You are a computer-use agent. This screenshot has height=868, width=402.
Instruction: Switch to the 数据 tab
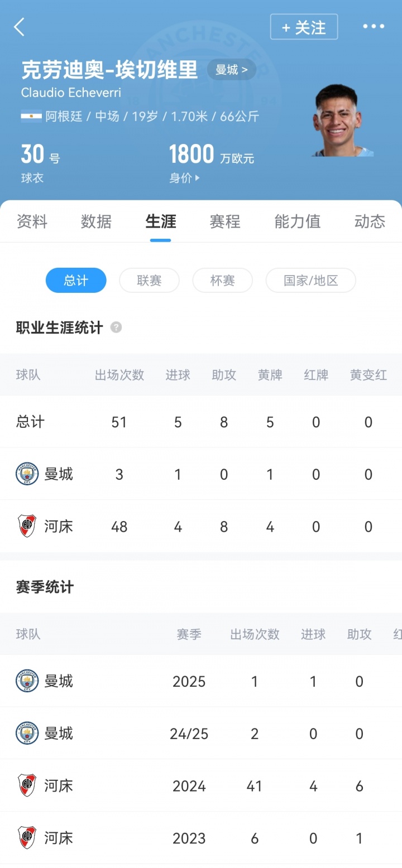pos(96,222)
